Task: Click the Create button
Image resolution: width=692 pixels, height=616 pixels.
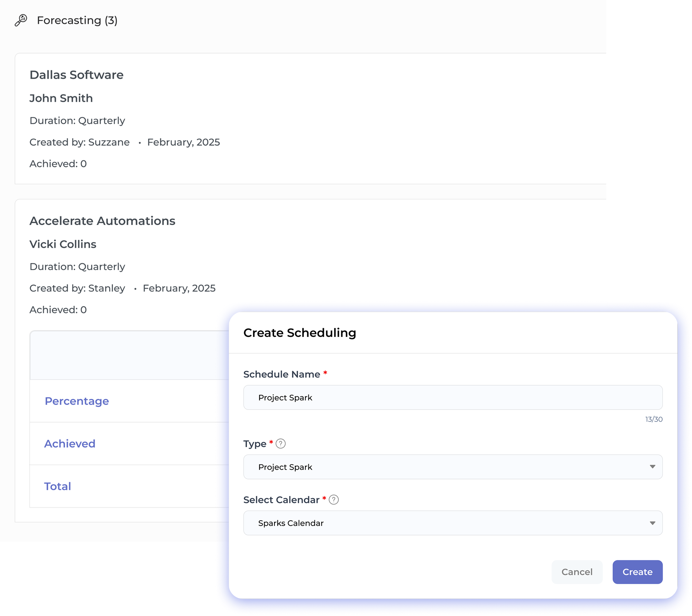Action: click(637, 572)
